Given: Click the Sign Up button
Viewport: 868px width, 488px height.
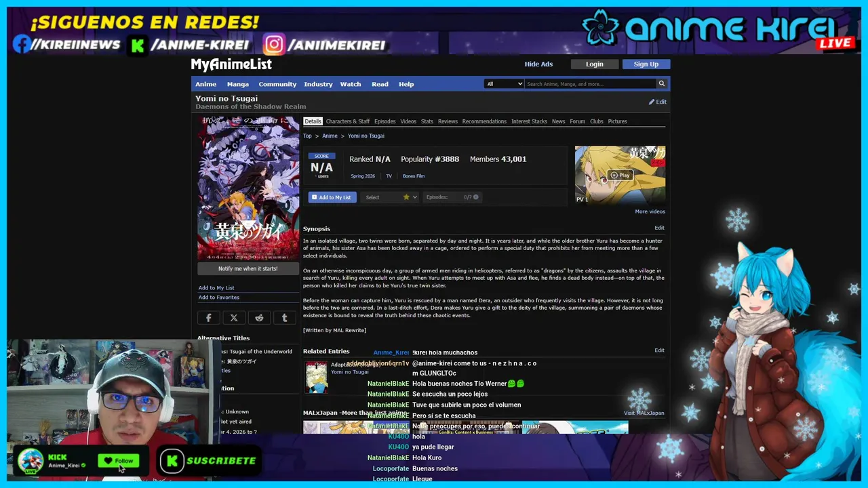Looking at the screenshot, I should [x=646, y=64].
